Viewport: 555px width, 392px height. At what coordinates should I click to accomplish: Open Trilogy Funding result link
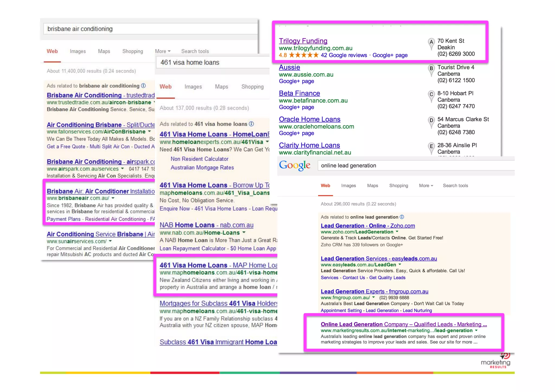pyautogui.click(x=303, y=41)
